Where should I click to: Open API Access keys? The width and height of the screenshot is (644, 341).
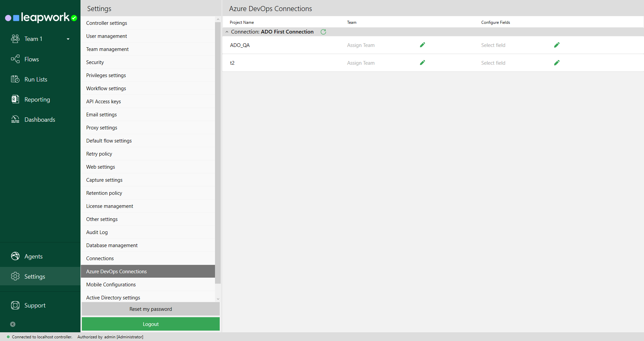[x=148, y=102]
